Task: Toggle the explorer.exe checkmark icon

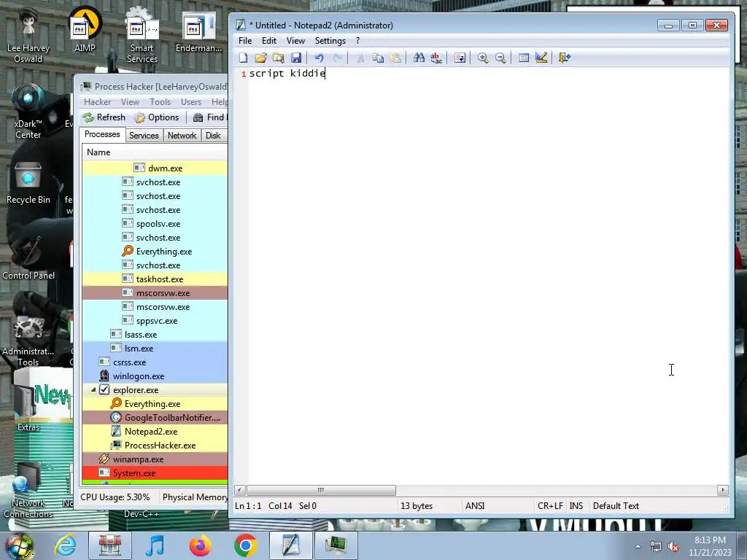Action: click(x=104, y=390)
